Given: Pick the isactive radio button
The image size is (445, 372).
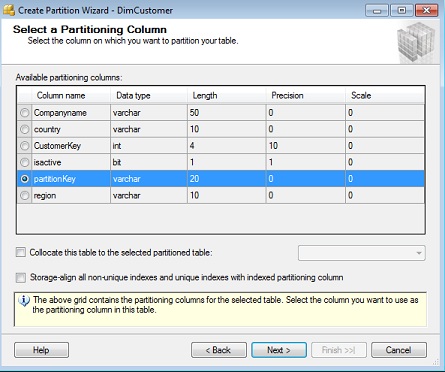Looking at the screenshot, I should tap(25, 162).
